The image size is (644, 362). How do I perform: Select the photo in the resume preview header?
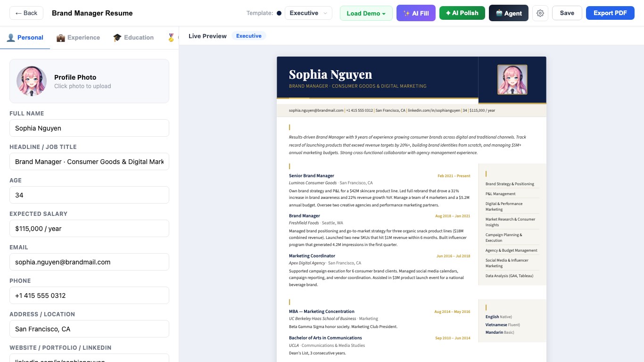tap(512, 80)
